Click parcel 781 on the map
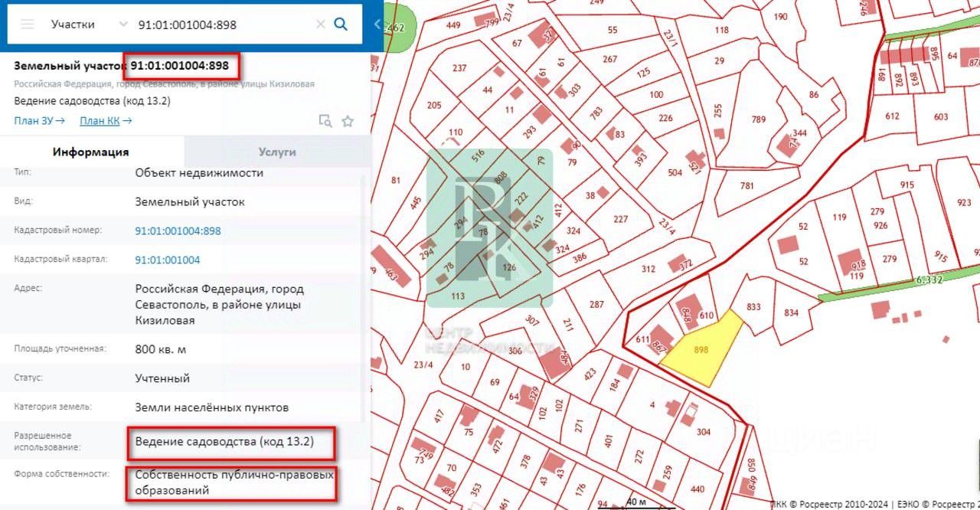 pos(747,186)
